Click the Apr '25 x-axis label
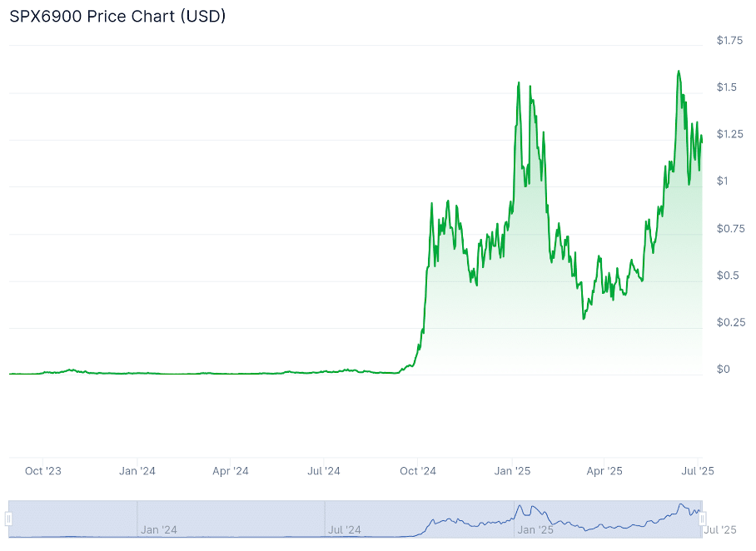This screenshot has width=756, height=551. click(x=604, y=471)
